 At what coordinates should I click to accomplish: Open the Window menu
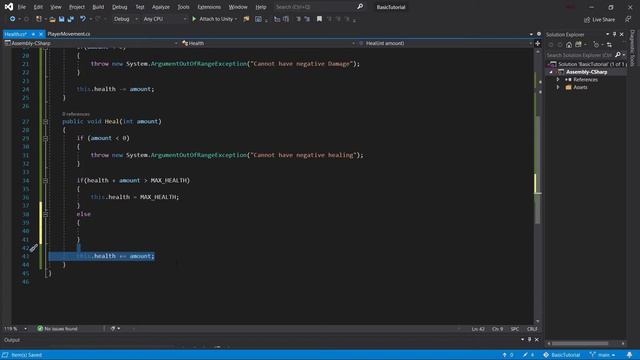click(238, 7)
